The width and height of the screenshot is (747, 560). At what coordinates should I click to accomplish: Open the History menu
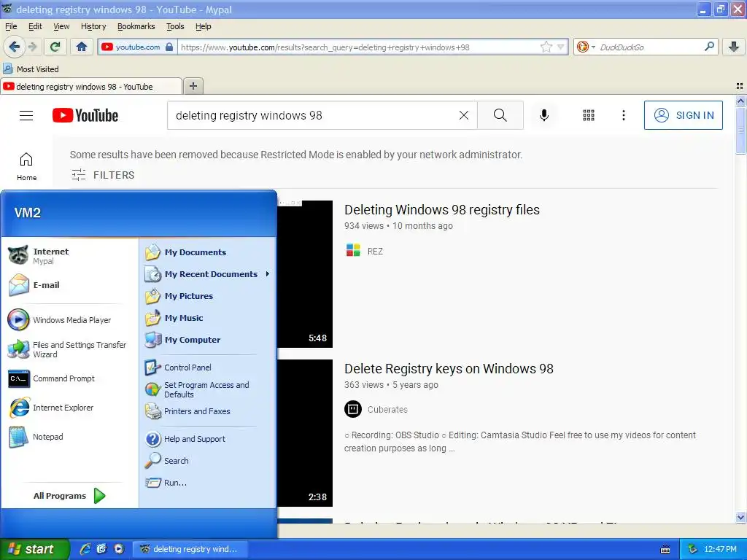tap(93, 26)
